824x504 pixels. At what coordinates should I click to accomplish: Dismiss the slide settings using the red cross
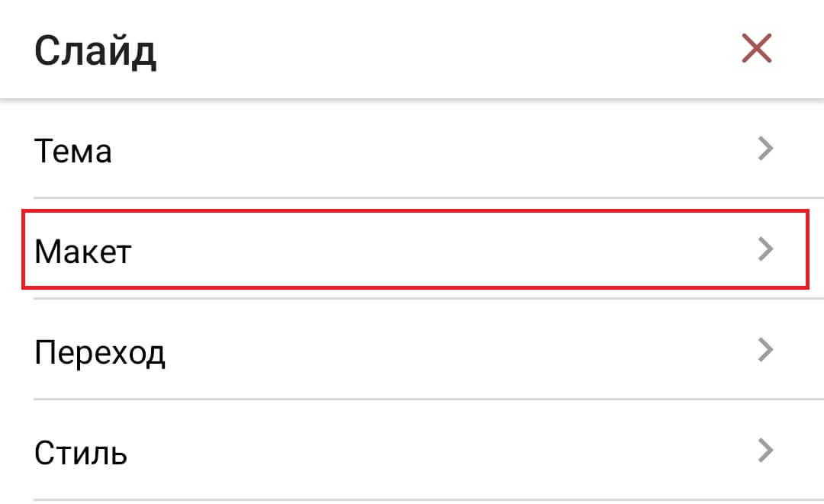point(757,50)
